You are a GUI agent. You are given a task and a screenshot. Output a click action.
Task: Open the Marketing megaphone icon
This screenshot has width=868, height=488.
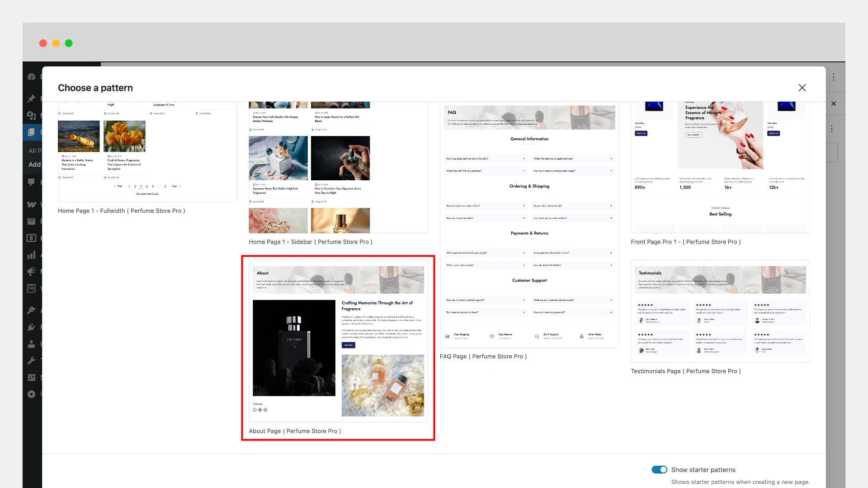coord(31,271)
